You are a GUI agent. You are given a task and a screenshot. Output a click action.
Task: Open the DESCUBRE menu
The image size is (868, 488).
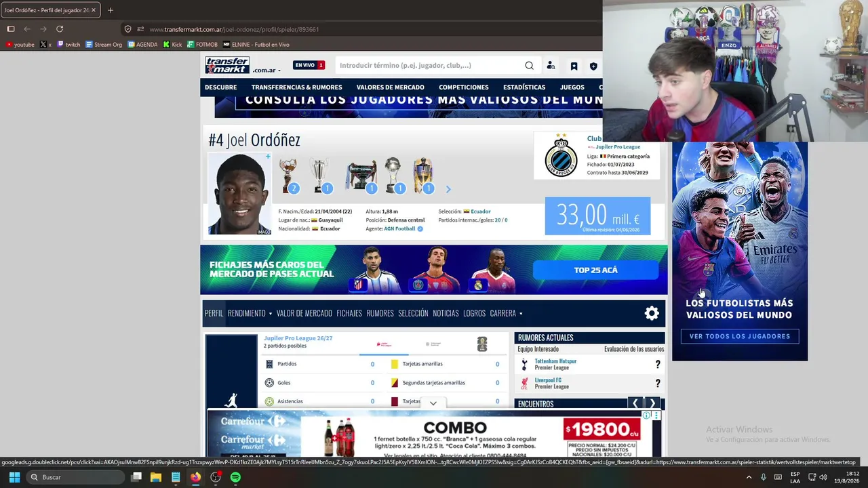pyautogui.click(x=221, y=87)
